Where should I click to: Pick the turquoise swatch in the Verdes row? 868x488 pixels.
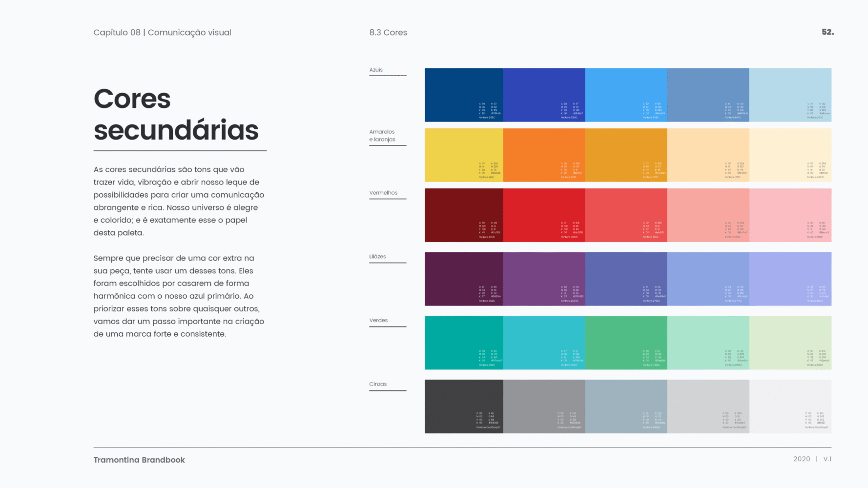pos(544,343)
